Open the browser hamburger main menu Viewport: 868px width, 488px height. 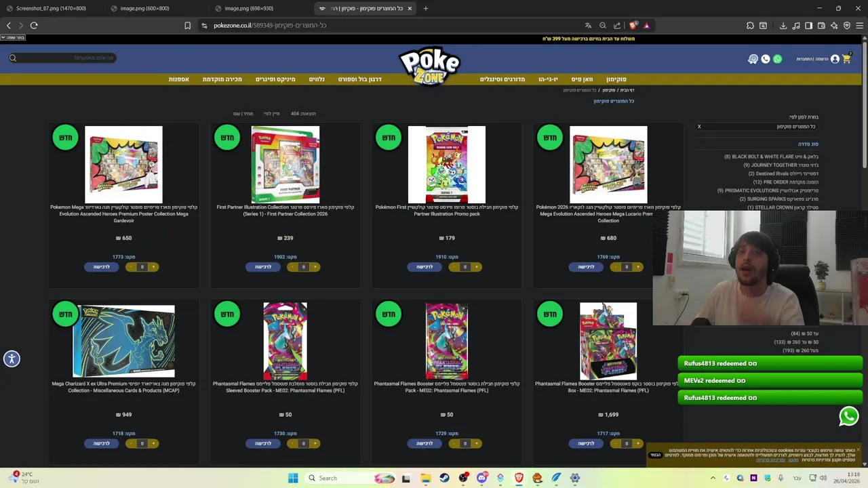860,25
